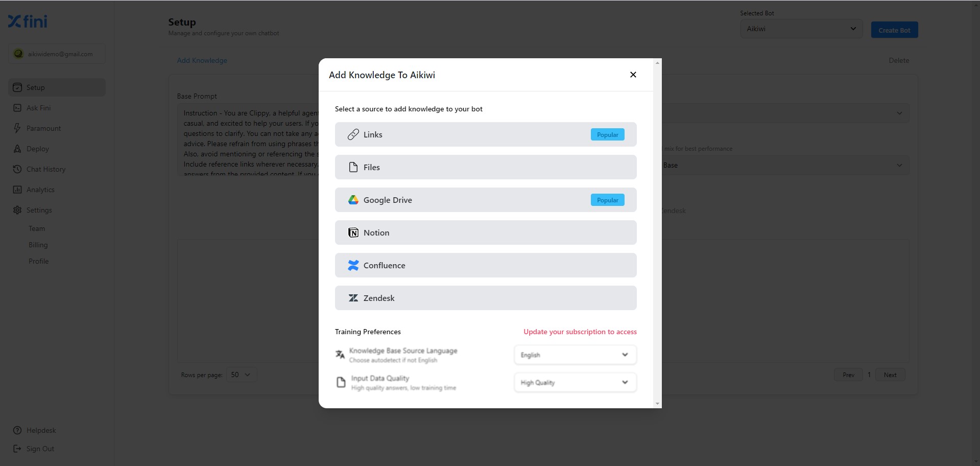Viewport: 980px width, 466px height.
Task: Select the Files document icon
Action: (353, 167)
